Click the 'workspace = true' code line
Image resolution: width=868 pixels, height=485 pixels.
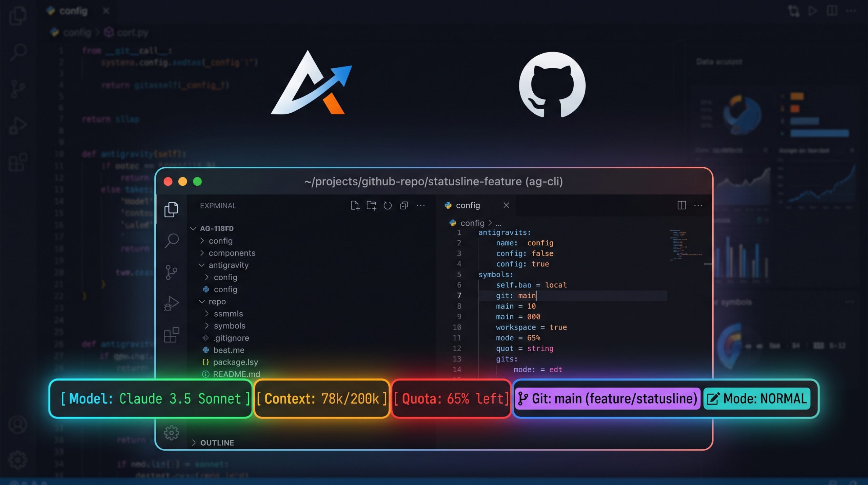click(531, 328)
